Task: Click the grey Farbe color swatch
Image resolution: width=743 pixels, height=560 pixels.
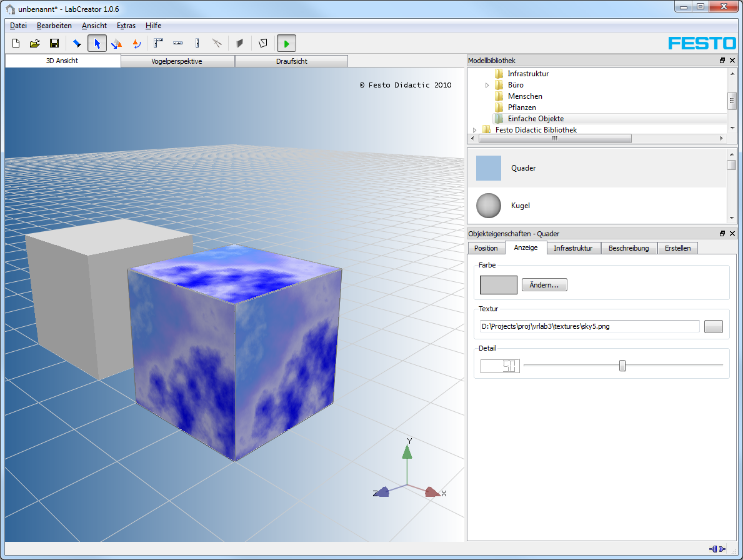Action: (x=499, y=285)
